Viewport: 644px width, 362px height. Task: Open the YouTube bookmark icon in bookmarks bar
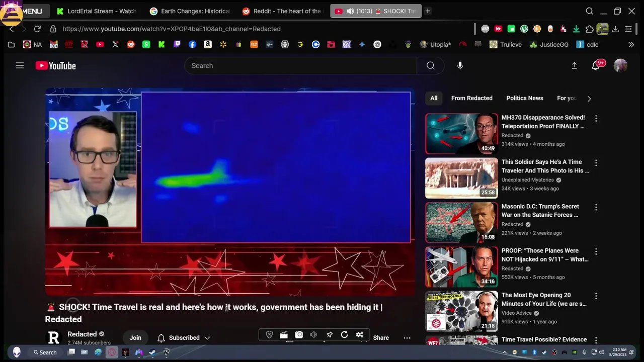tap(100, 44)
